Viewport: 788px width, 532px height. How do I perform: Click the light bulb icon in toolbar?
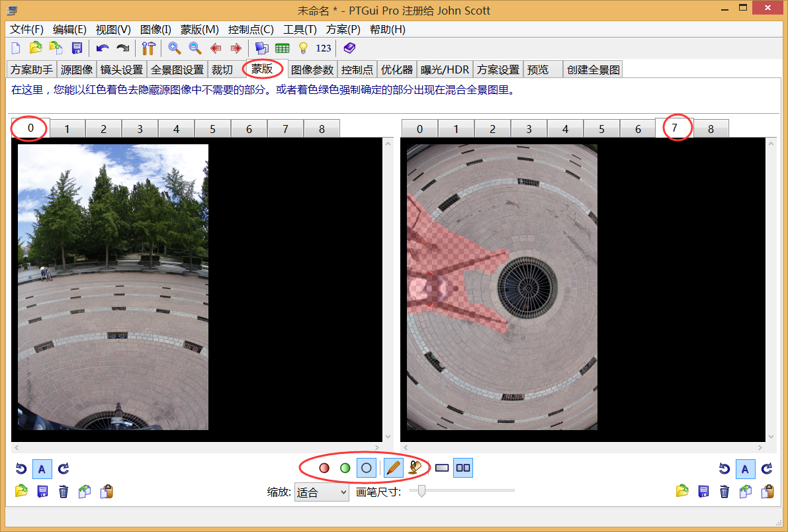(303, 48)
